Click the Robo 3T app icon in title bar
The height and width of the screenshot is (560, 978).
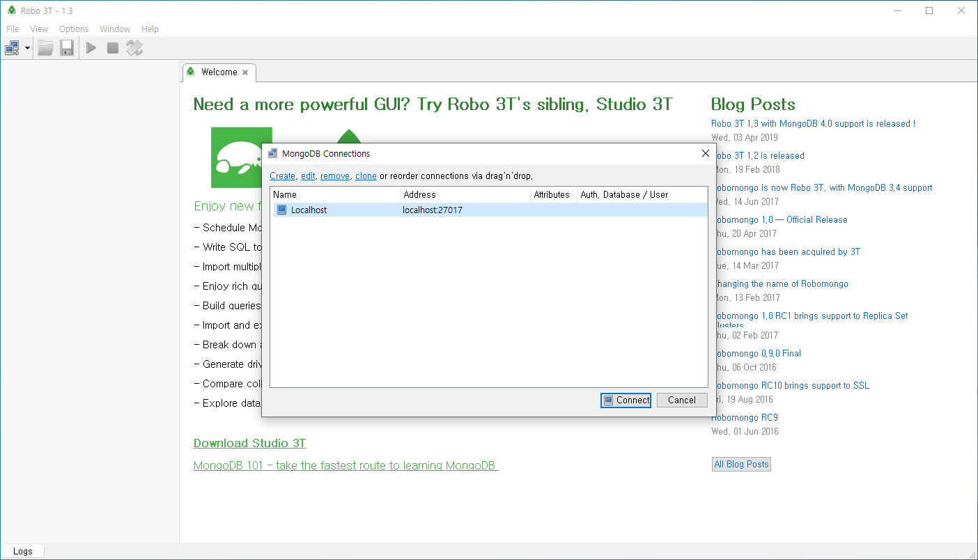click(x=11, y=10)
